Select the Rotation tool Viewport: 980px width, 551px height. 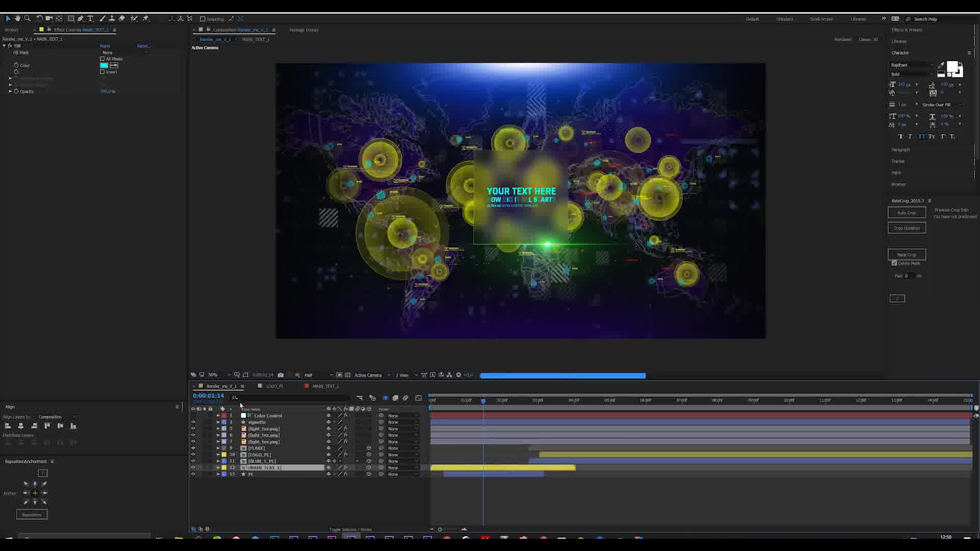tap(39, 18)
